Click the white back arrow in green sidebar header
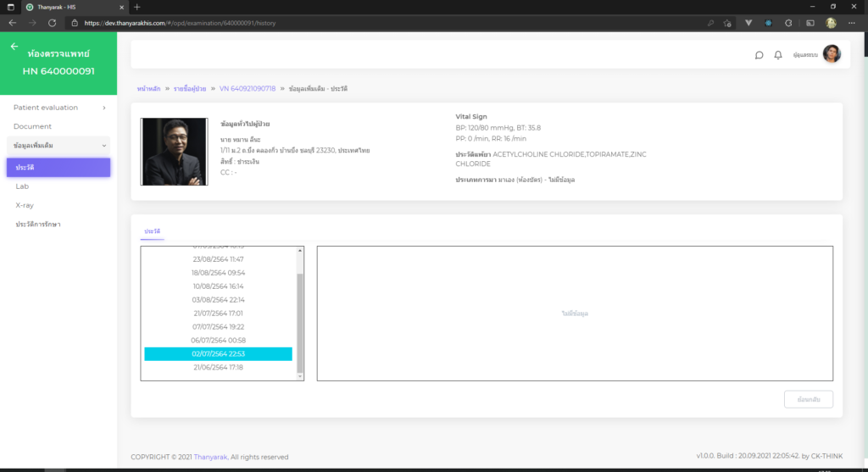Viewport: 868px width, 472px height. [14, 47]
